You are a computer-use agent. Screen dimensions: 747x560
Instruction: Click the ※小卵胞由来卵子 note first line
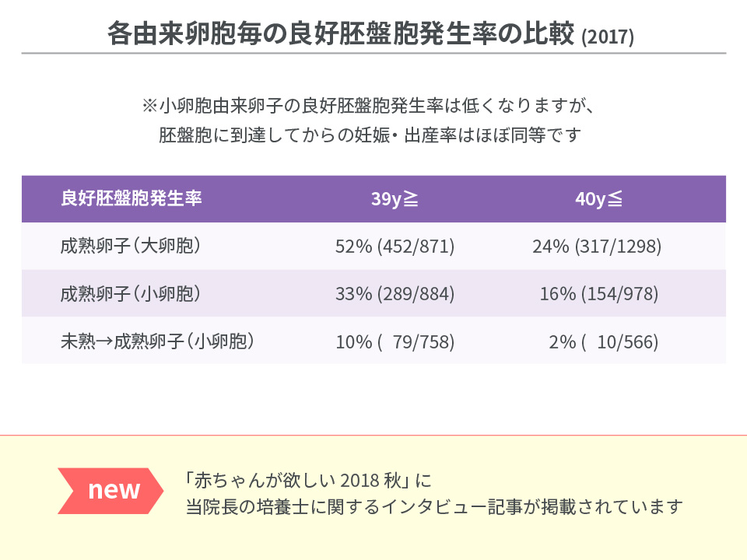[x=369, y=105]
